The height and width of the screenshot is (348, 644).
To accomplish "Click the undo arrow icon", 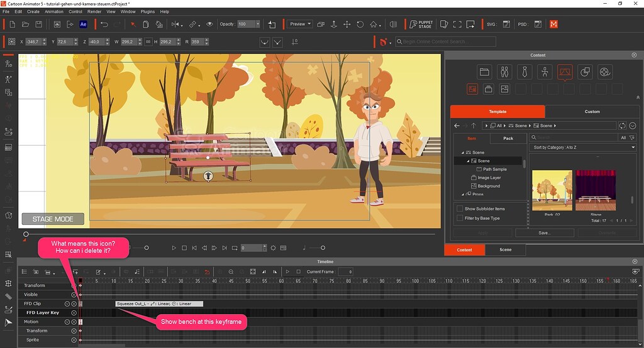I will (104, 24).
